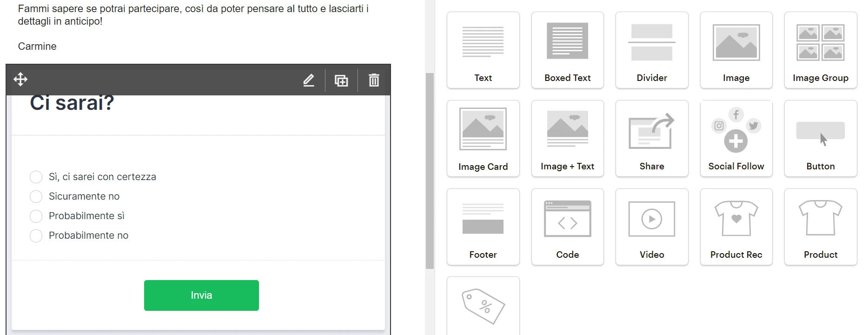Screen dimensions: 868x335
Task: Pick the Code content block
Action: pyautogui.click(x=567, y=227)
